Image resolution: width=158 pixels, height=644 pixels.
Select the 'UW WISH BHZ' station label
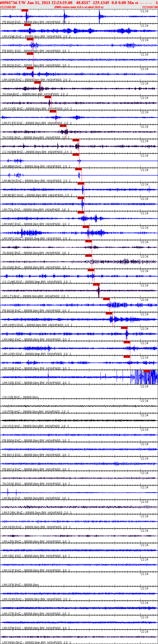point(12,643)
